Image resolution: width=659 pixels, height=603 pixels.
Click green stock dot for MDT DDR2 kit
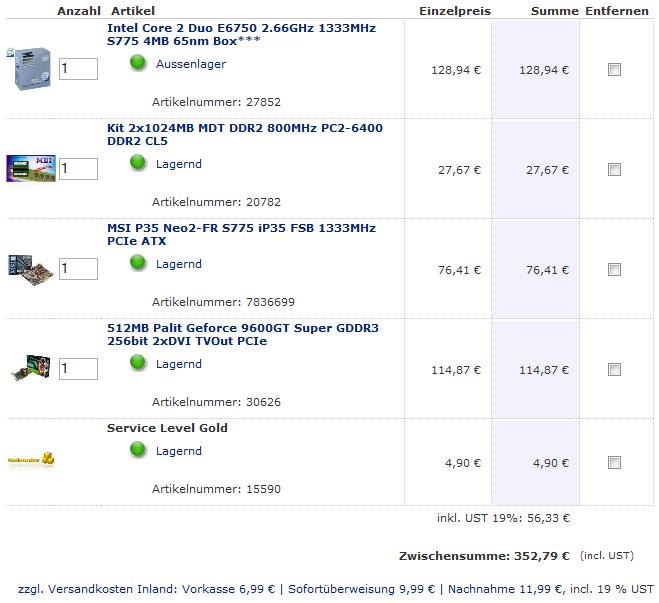(x=137, y=163)
